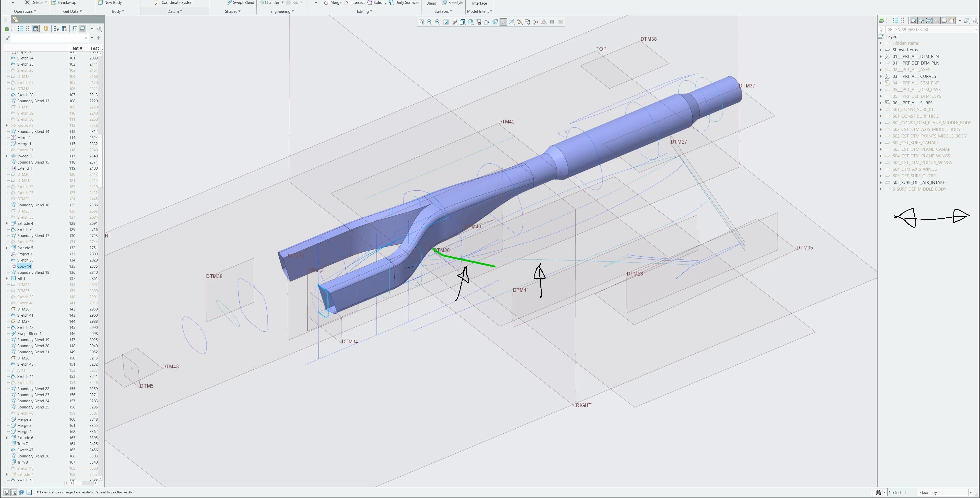Click the tree filter funnel-node icon
980x498 pixels.
[57, 29]
